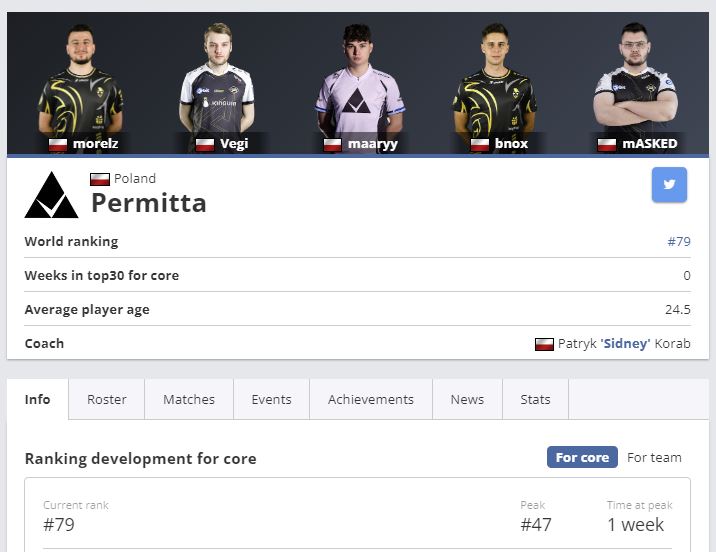The width and height of the screenshot is (716, 552).
Task: Click the morelz player name
Action: 95,144
